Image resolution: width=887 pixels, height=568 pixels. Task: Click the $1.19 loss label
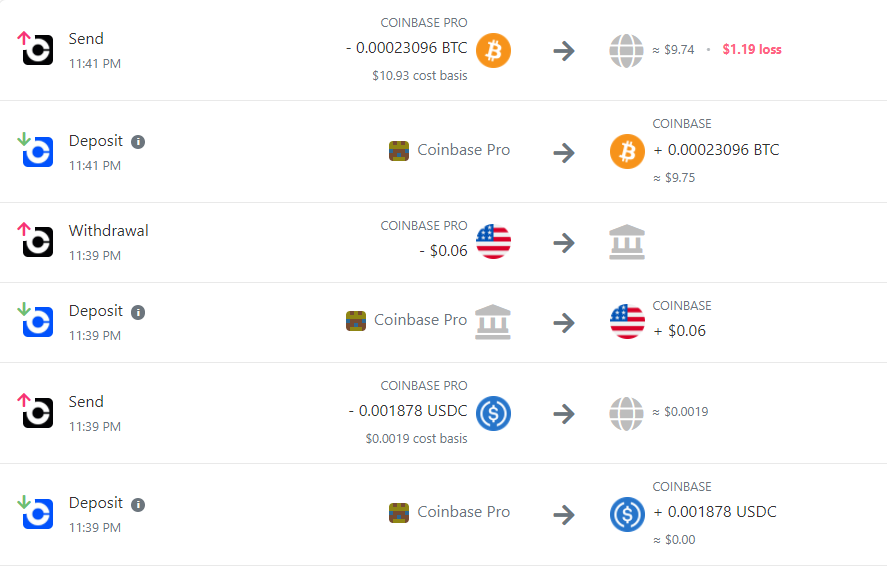pos(752,50)
